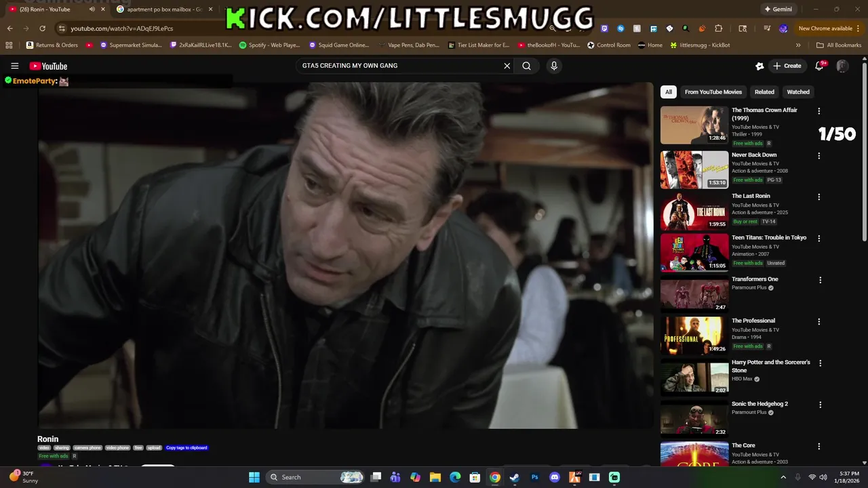Open more options for Teen Titans
Viewport: 868px width, 488px height.
(x=818, y=239)
